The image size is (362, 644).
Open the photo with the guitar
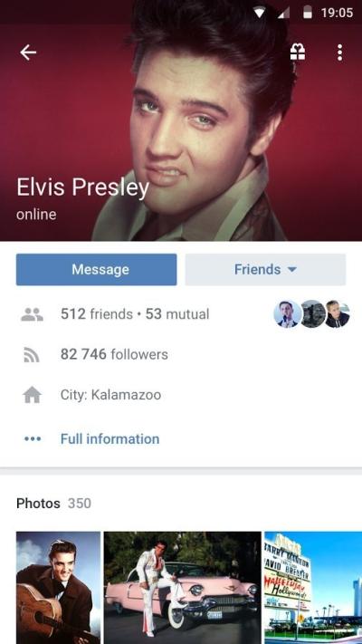58,588
